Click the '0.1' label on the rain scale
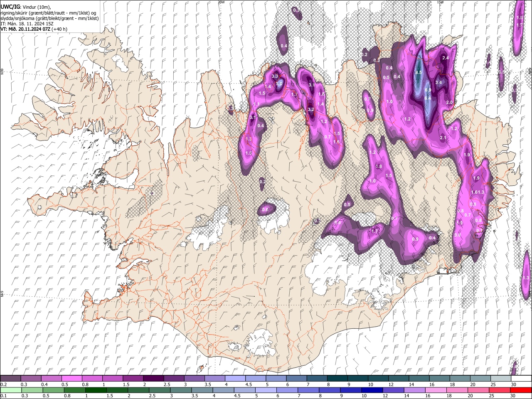This screenshot has height=399, width=532. 3,396
